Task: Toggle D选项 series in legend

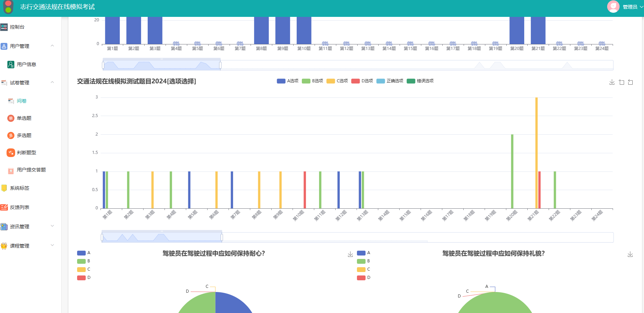Action: pyautogui.click(x=362, y=81)
